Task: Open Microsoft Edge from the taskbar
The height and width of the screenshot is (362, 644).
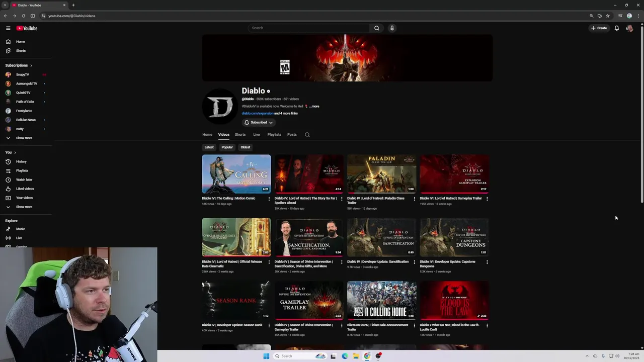Action: click(345, 356)
